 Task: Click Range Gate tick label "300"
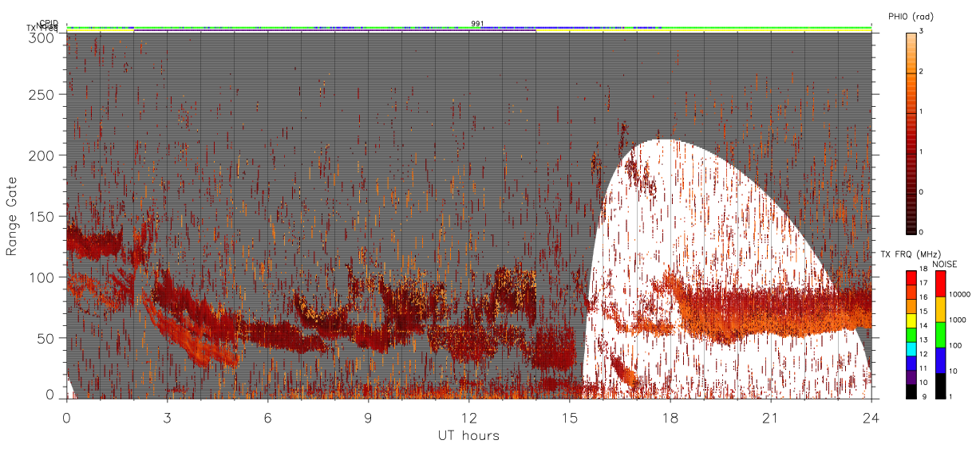[x=41, y=37]
